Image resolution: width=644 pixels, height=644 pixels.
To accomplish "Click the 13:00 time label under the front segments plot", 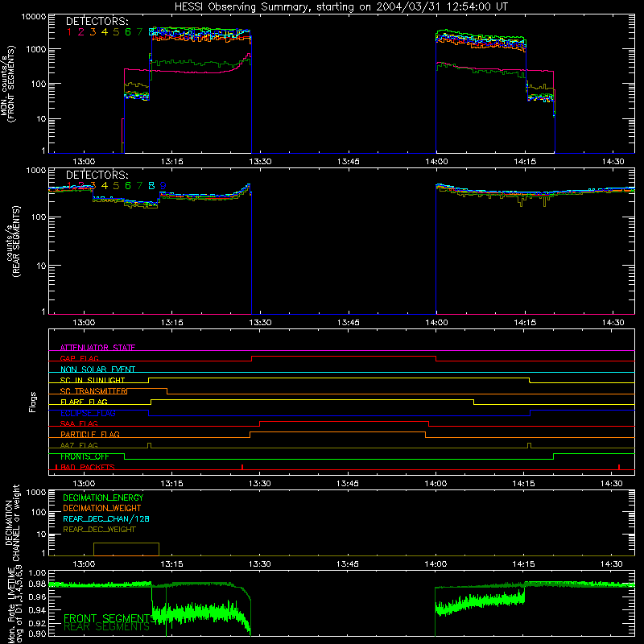I will click(x=84, y=162).
